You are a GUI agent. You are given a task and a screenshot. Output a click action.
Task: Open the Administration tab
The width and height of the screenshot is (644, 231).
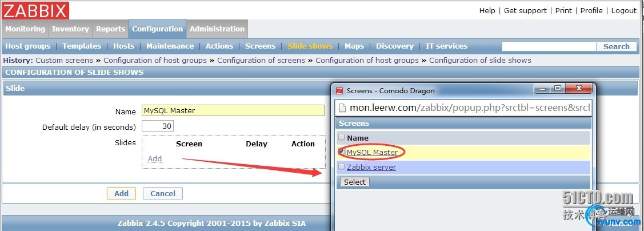[217, 29]
